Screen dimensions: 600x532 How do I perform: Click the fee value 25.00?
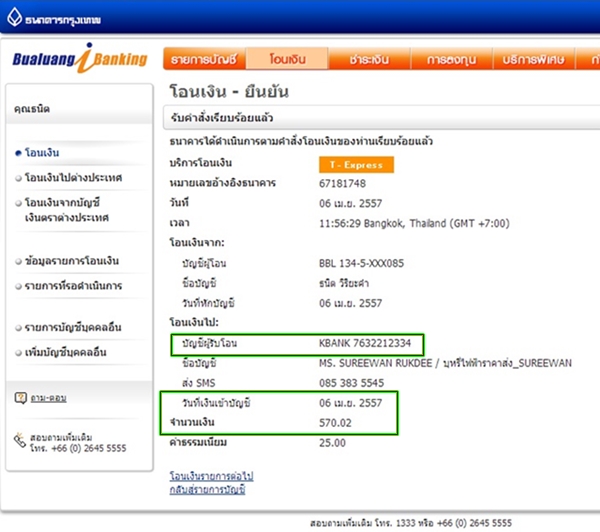(x=332, y=443)
